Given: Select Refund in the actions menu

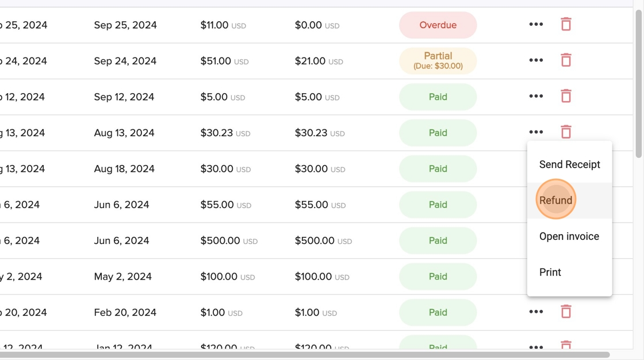Looking at the screenshot, I should point(556,200).
